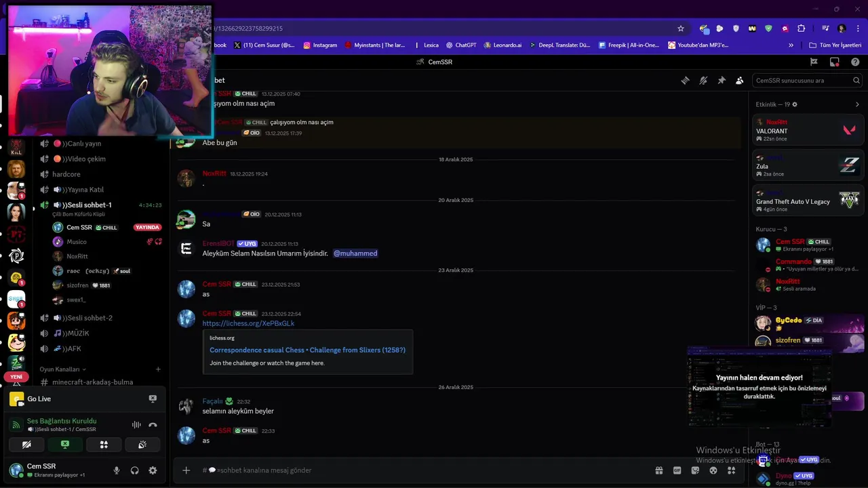This screenshot has width=868, height=488.
Task: Expand hidden bookmarks double chevron
Action: tap(791, 45)
